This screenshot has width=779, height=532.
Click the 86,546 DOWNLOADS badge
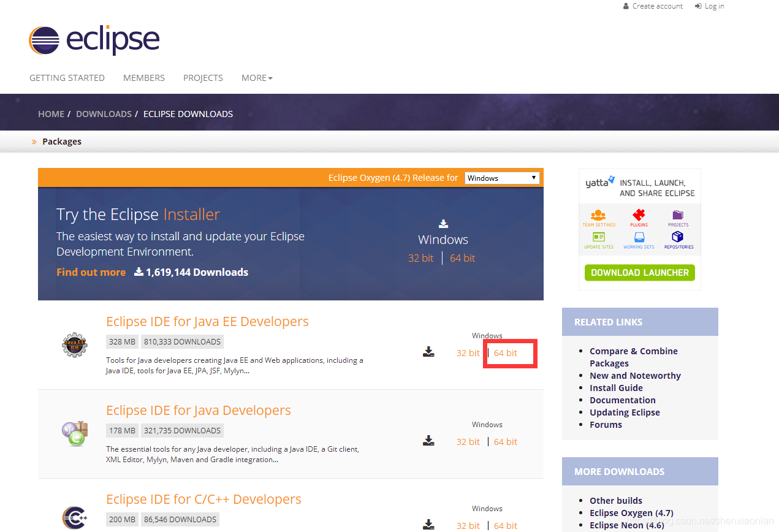tap(180, 519)
